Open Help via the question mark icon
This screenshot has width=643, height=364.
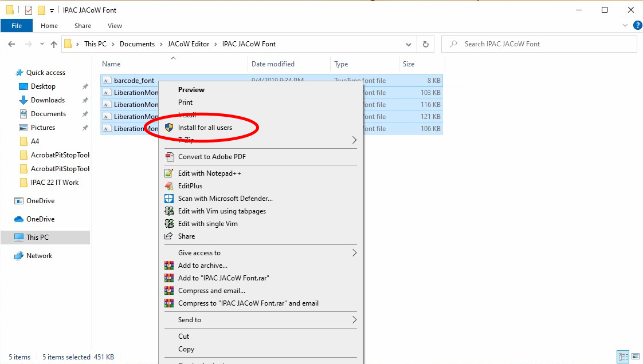click(637, 26)
